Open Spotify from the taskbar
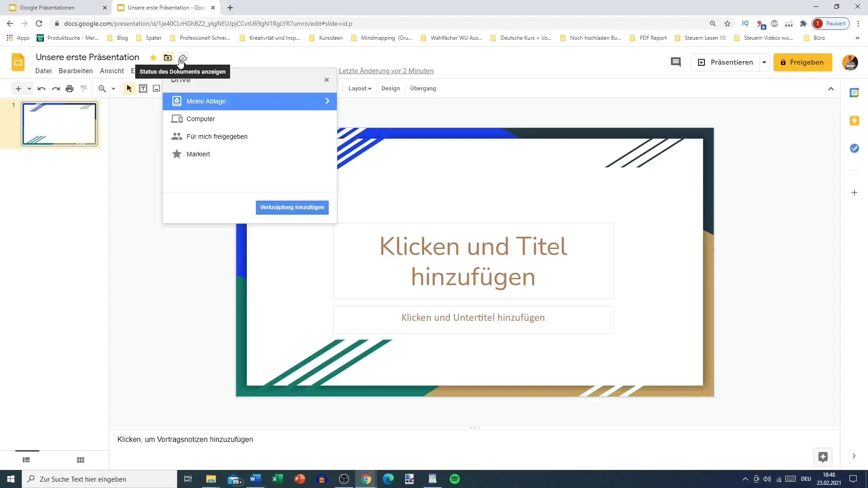The width and height of the screenshot is (868, 488). 455,479
